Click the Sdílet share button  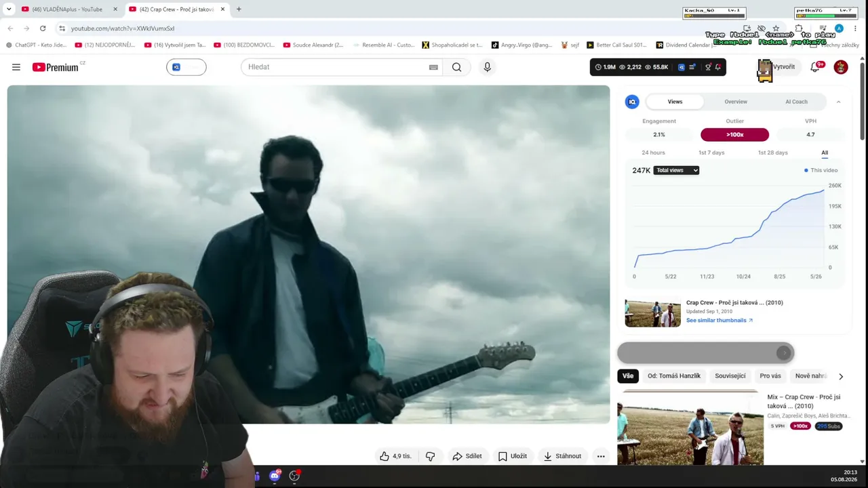467,456
